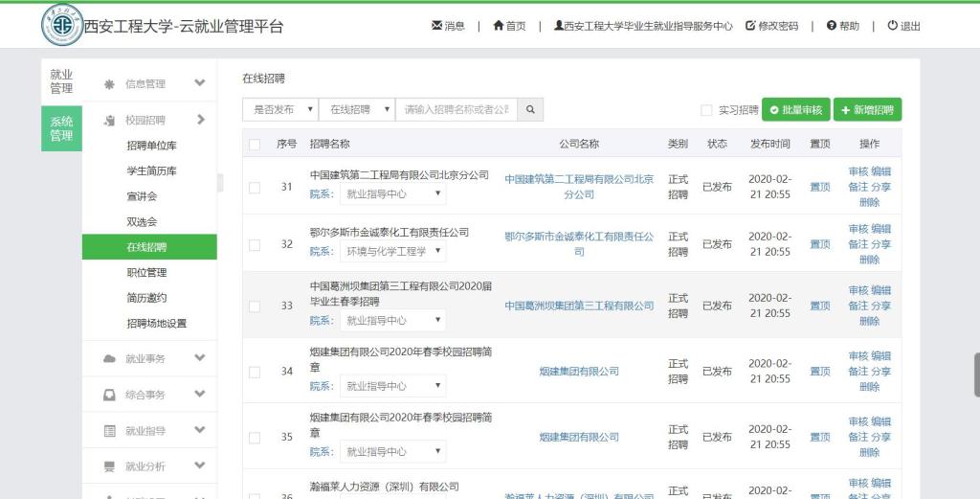Click 备注 for row 31

858,187
